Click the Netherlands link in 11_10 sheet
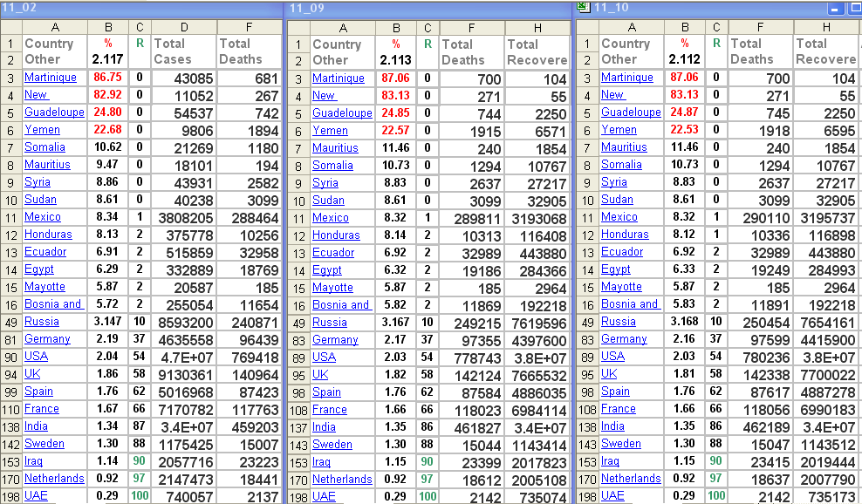This screenshot has height=504, width=862. [x=630, y=478]
